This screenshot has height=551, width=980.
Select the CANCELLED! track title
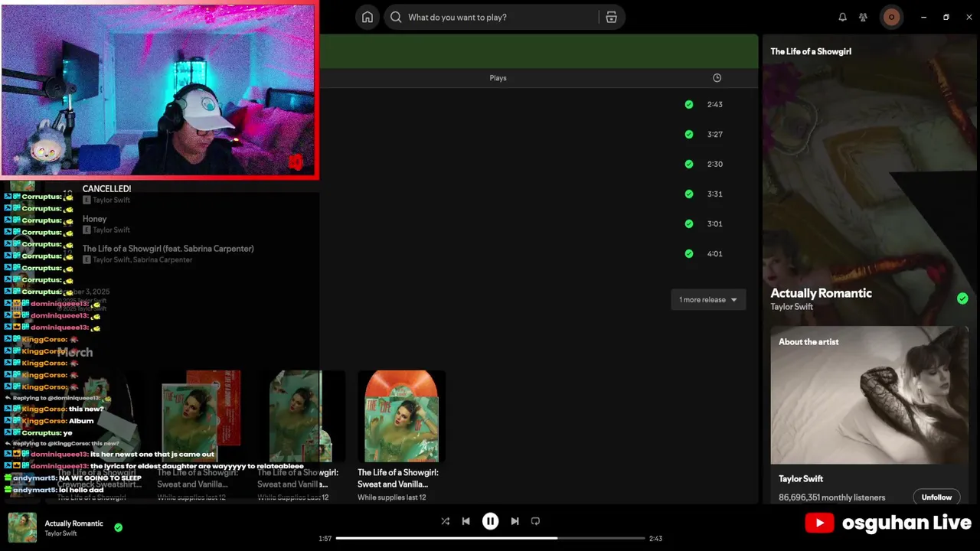pos(106,188)
